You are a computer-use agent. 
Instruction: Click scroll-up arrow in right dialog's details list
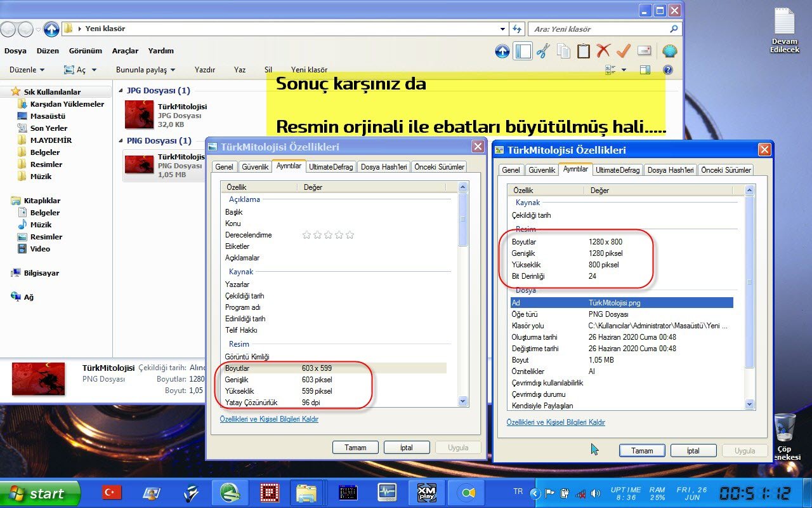[x=749, y=190]
